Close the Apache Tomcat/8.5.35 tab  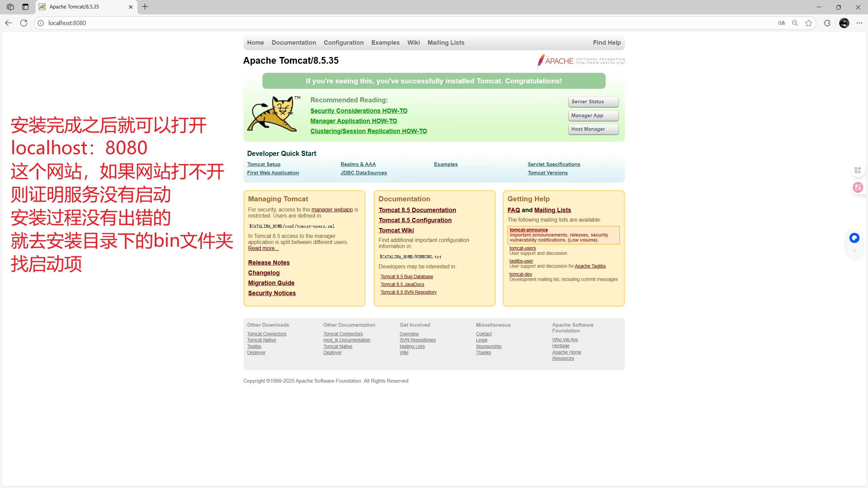pos(131,7)
